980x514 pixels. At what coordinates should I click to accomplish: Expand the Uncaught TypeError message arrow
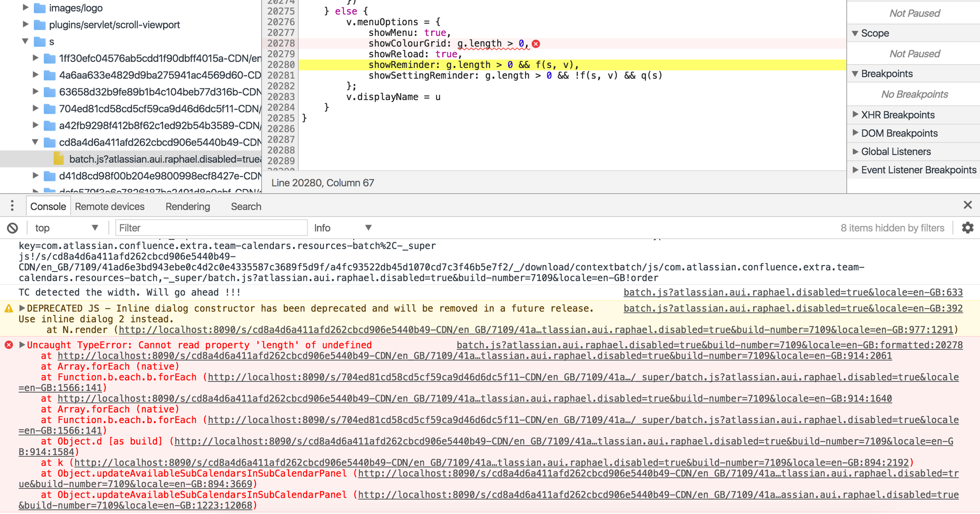click(22, 345)
